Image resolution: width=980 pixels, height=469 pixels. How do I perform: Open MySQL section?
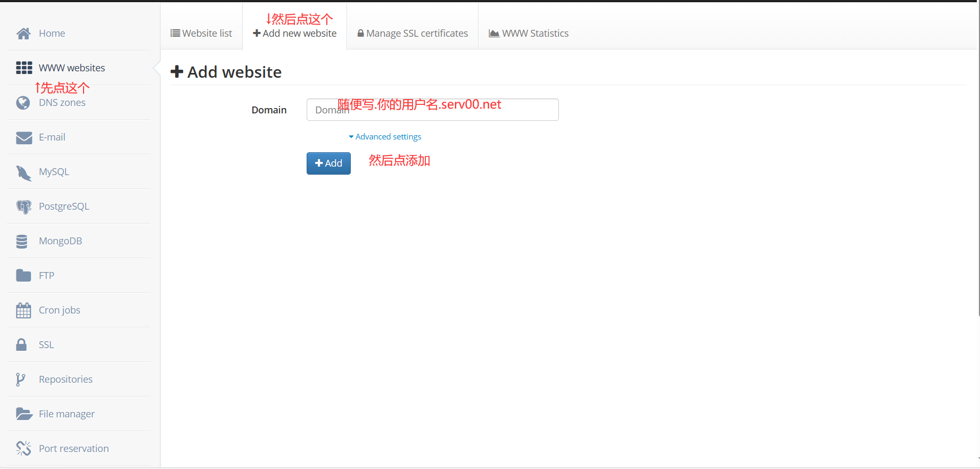pyautogui.click(x=79, y=171)
